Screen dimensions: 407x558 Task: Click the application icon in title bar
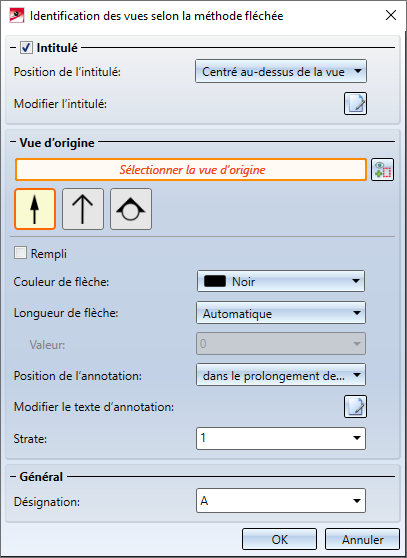[16, 16]
